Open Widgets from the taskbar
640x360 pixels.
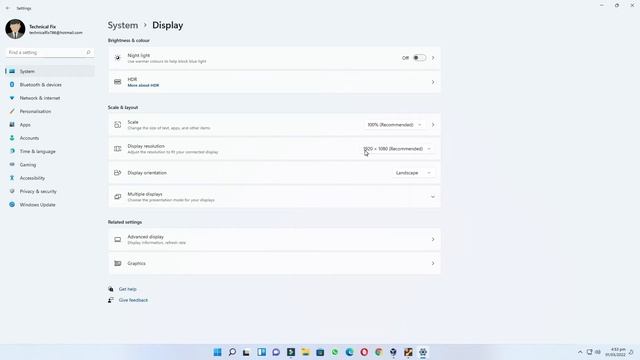point(262,352)
